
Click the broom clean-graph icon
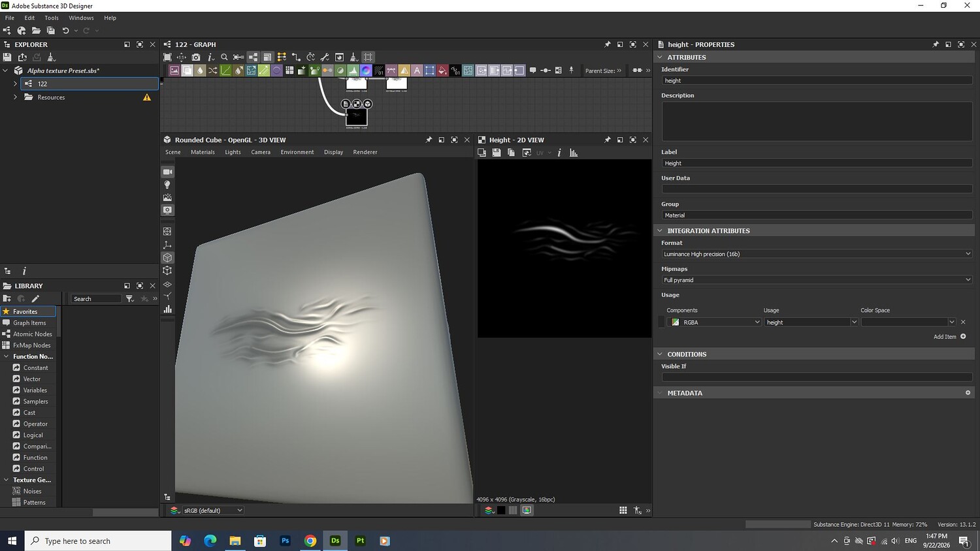353,57
